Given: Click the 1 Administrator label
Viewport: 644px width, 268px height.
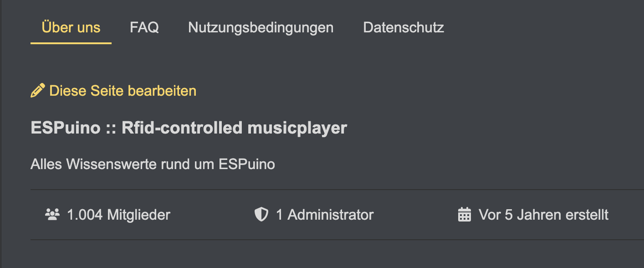Looking at the screenshot, I should 325,214.
